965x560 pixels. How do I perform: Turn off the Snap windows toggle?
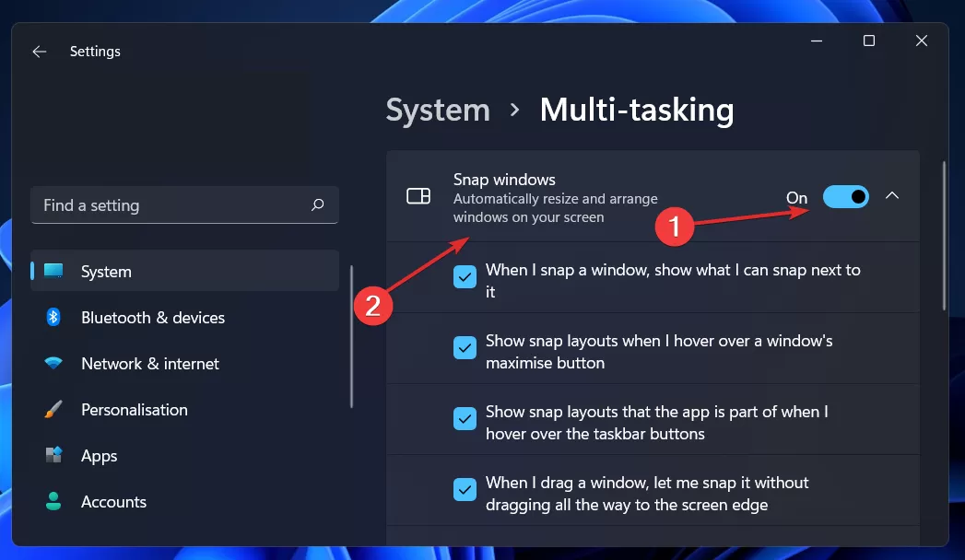[845, 197]
